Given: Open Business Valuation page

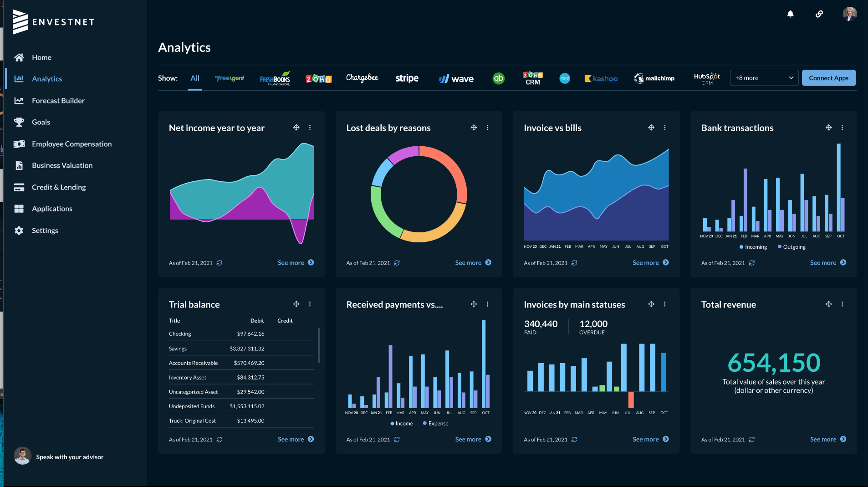Looking at the screenshot, I should point(62,165).
